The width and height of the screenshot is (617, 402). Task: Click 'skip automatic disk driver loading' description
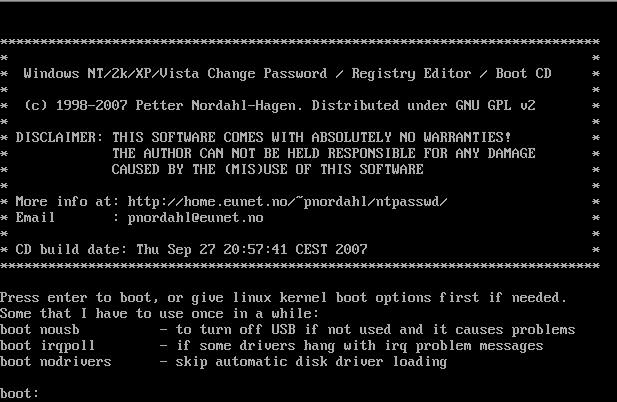311,362
